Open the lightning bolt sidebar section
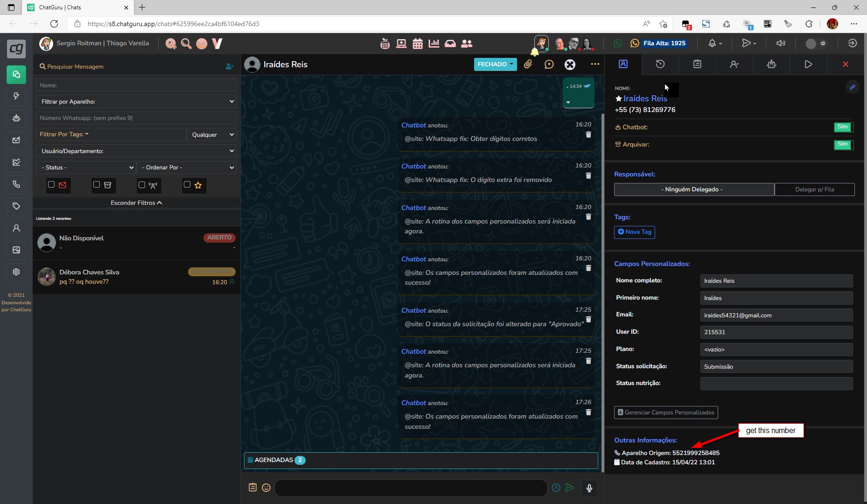 click(x=16, y=96)
